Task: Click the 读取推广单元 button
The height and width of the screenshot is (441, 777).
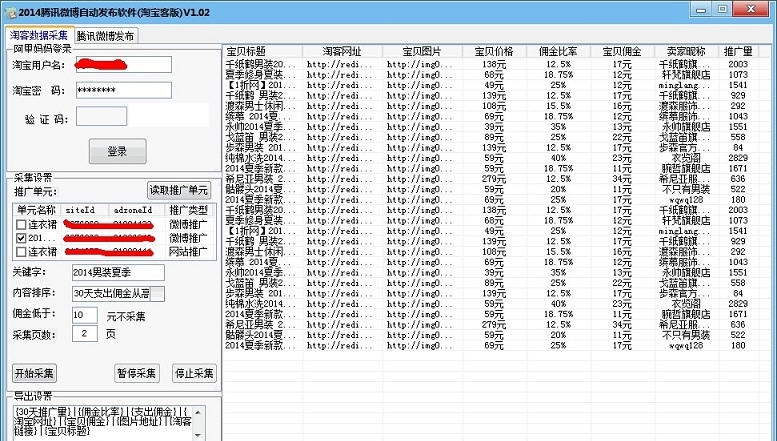Action: tap(180, 191)
